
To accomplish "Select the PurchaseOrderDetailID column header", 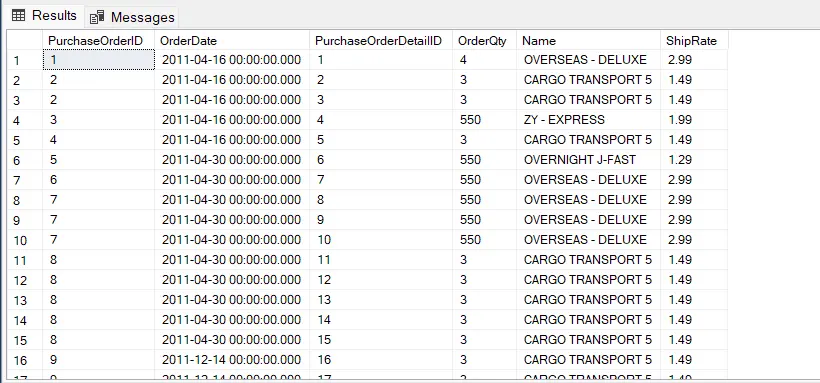I will [x=381, y=40].
